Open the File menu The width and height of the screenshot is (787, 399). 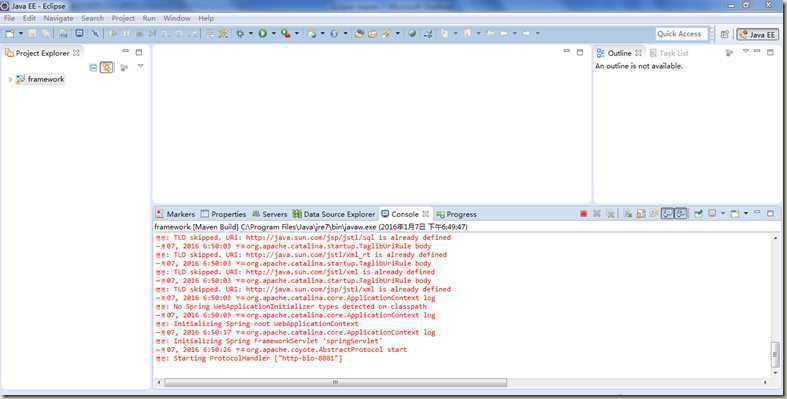pyautogui.click(x=9, y=18)
